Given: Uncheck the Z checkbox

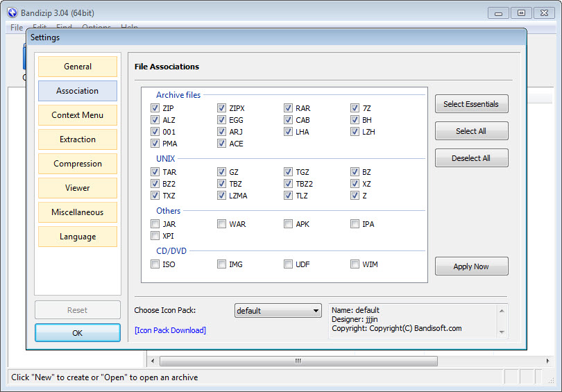Looking at the screenshot, I should [355, 195].
